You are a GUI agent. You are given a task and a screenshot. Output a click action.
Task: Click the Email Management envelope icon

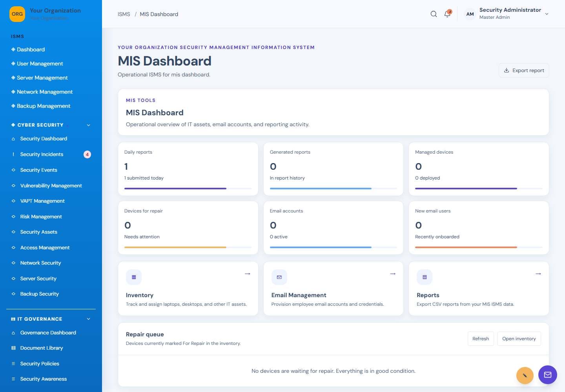coord(279,277)
